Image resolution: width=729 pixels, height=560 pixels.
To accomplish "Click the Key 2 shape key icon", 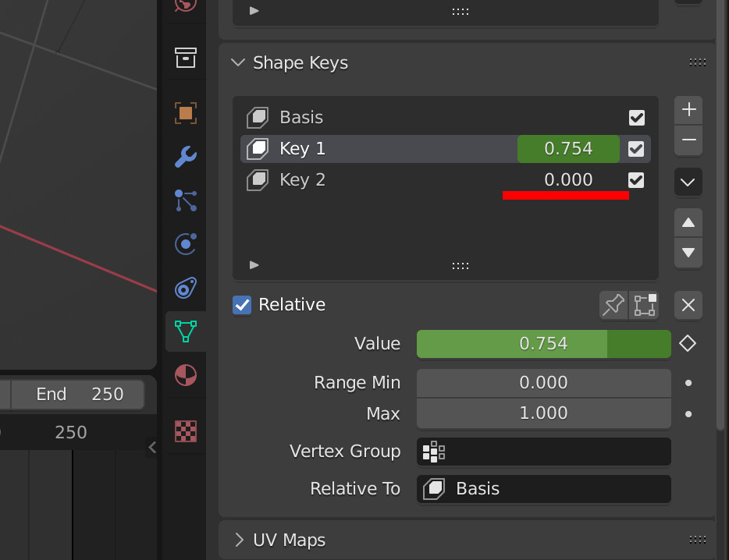I will (x=258, y=180).
